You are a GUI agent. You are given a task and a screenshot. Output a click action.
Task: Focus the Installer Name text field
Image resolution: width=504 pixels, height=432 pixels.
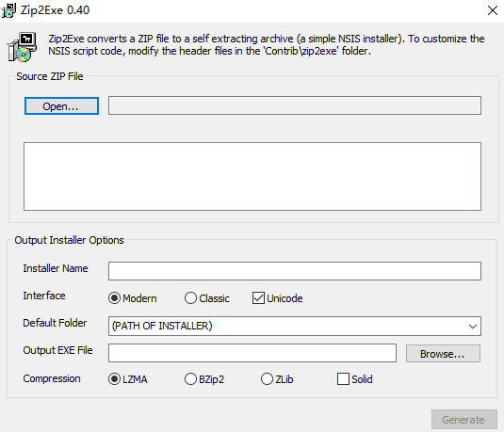[295, 271]
